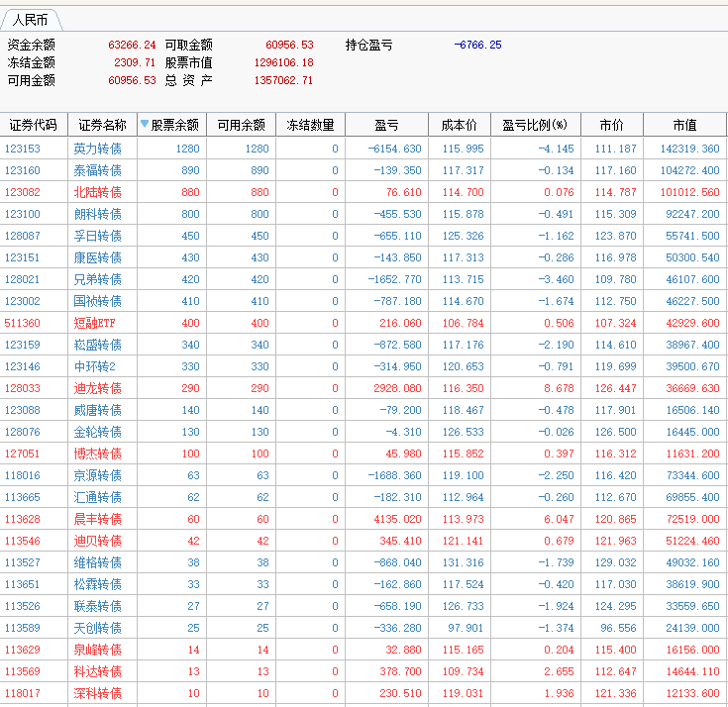Viewport: 728px width, 707px height.
Task: Click the 市价 column header
Action: [x=611, y=125]
